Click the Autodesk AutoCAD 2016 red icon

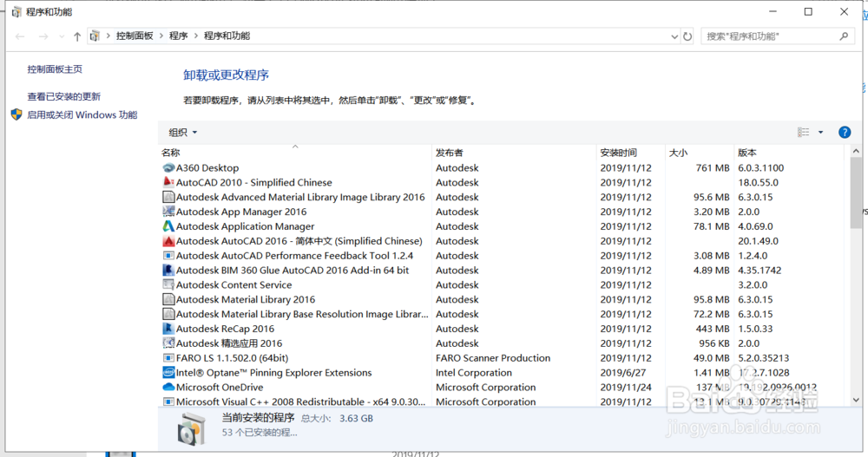point(168,241)
